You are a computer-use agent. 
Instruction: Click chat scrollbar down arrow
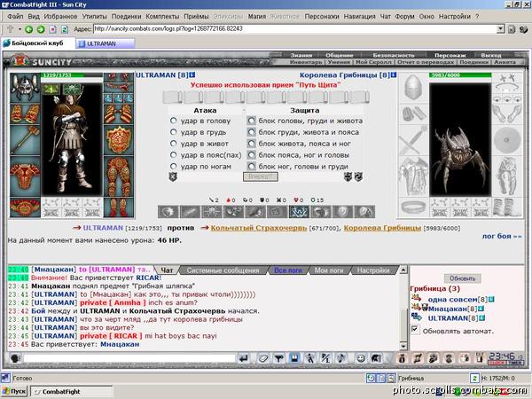click(403, 346)
